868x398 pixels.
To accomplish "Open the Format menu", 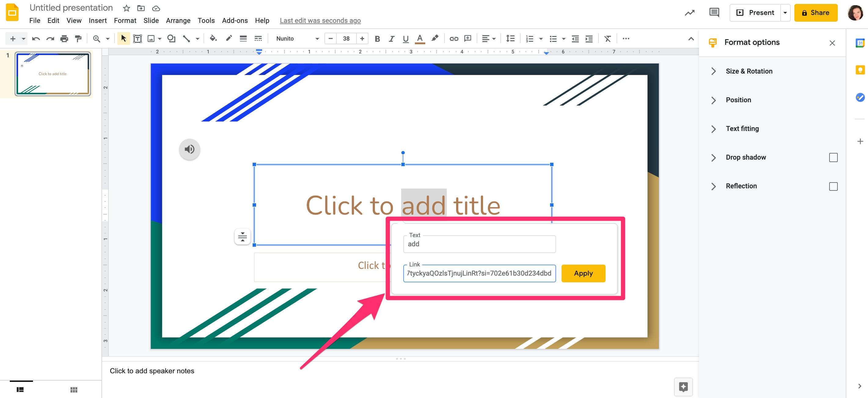I will tap(125, 20).
